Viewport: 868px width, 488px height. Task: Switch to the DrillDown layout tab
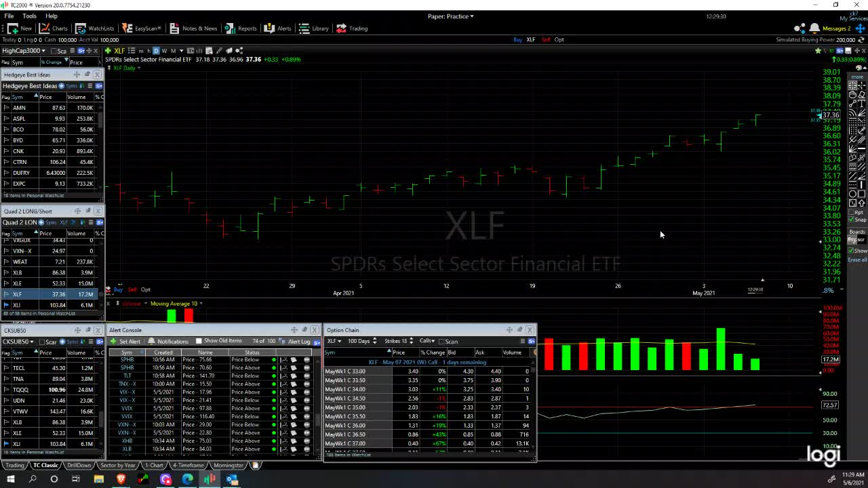79,466
